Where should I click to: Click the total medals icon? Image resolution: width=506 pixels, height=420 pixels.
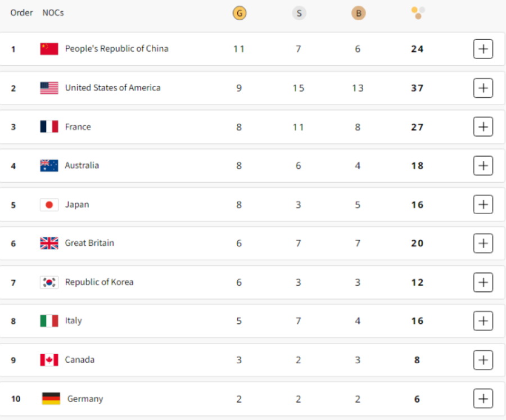point(418,13)
